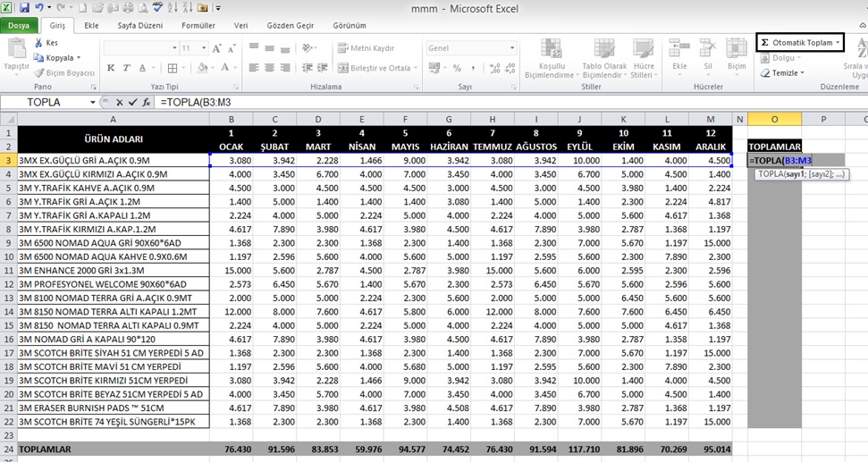
Task: Open the undo history dropdown arrow
Action: pyautogui.click(x=48, y=8)
